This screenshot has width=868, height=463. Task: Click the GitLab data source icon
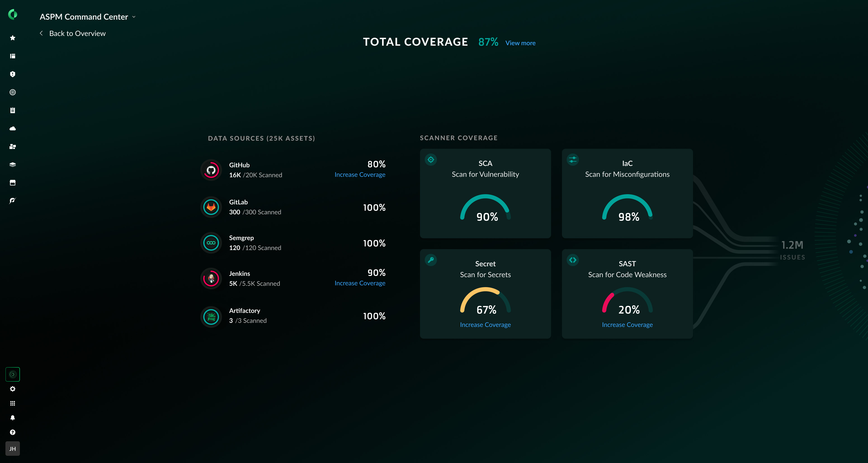coord(211,207)
